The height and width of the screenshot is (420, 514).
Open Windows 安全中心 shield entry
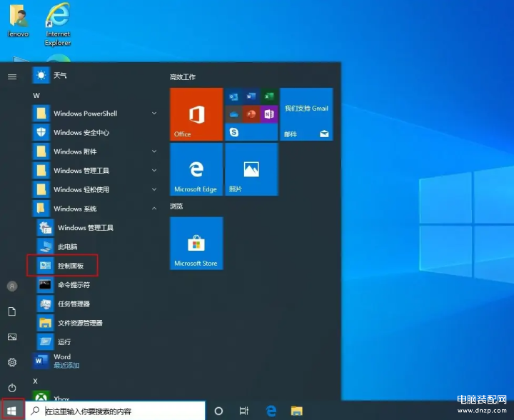pyautogui.click(x=95, y=132)
